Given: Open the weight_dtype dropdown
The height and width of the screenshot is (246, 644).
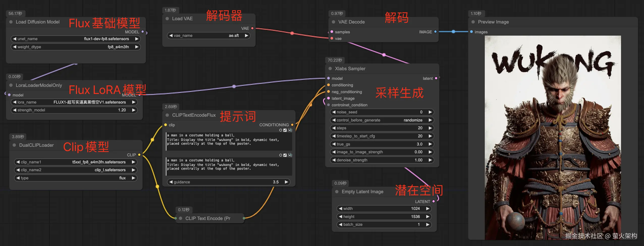Looking at the screenshot, I should pyautogui.click(x=76, y=47).
